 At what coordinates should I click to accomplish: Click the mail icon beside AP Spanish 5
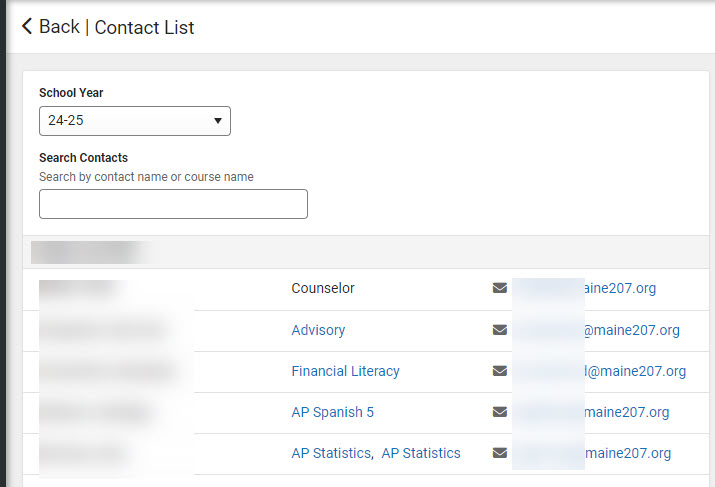(500, 412)
